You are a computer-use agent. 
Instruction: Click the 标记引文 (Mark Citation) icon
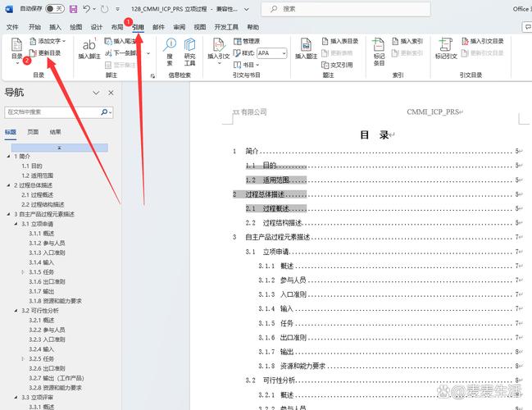446,49
